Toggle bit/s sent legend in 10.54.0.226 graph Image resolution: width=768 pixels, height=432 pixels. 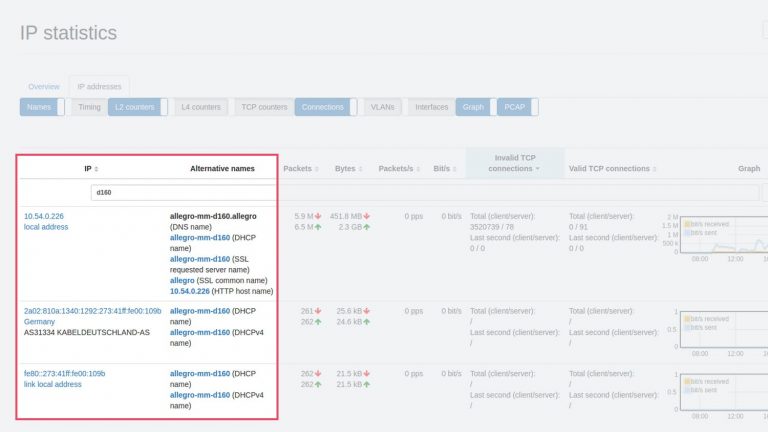[700, 233]
